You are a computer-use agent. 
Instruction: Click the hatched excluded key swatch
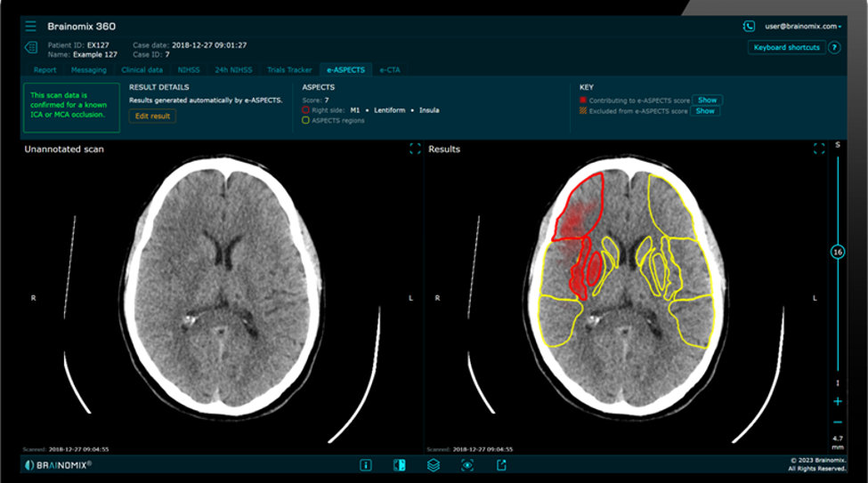pyautogui.click(x=583, y=111)
